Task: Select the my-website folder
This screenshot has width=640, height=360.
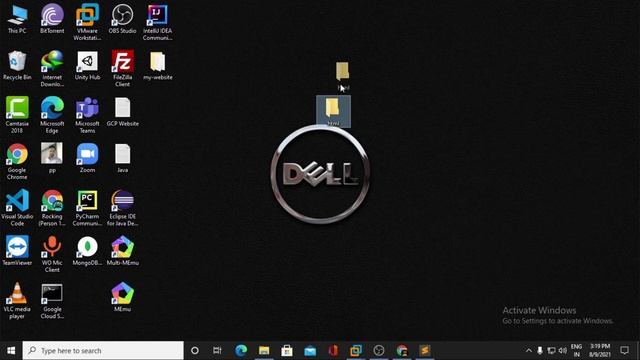Action: tap(158, 65)
